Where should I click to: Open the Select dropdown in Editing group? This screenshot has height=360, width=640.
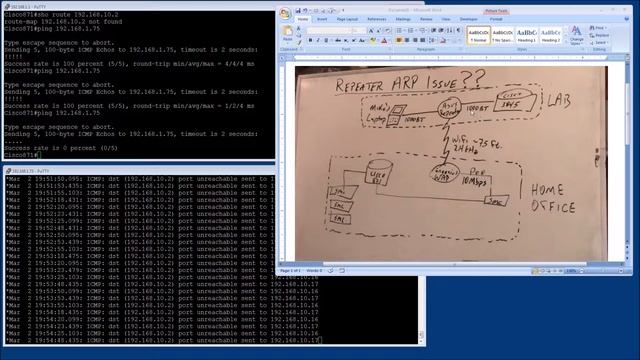pos(599,43)
